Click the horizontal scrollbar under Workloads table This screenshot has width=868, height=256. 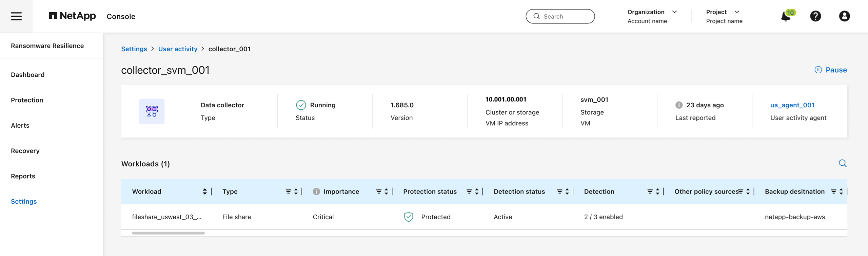[168, 233]
